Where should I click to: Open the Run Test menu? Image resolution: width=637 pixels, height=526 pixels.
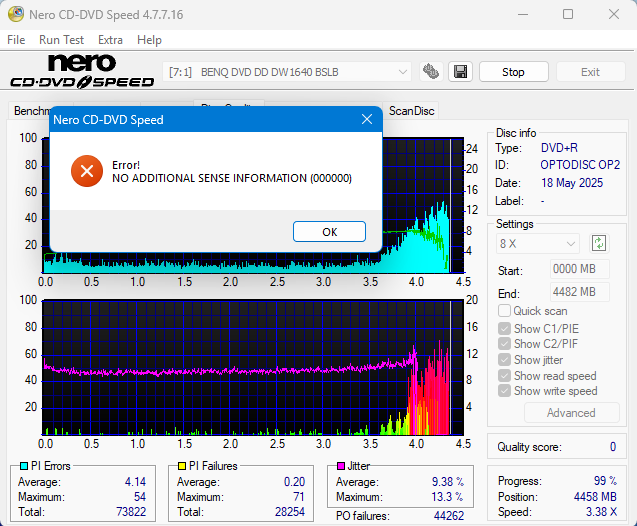pos(62,40)
